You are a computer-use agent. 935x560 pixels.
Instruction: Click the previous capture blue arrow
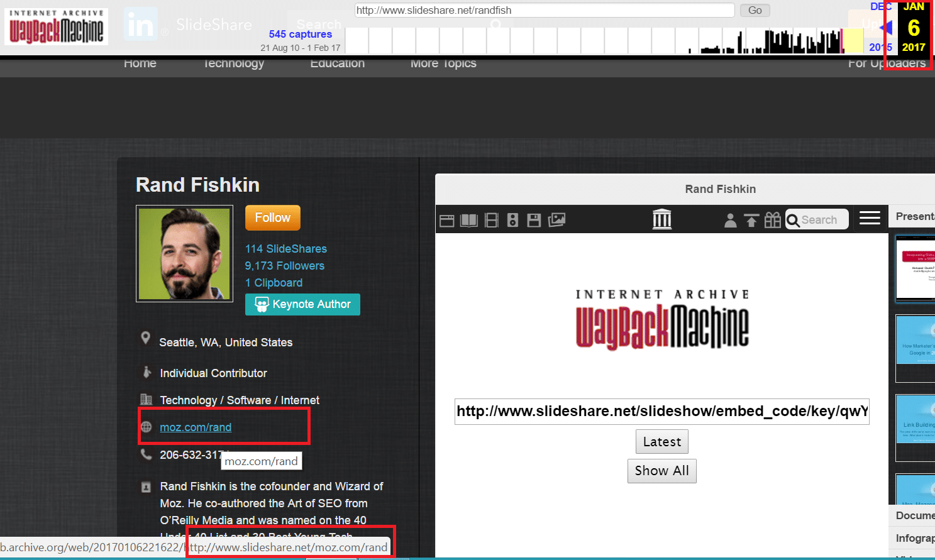point(887,28)
